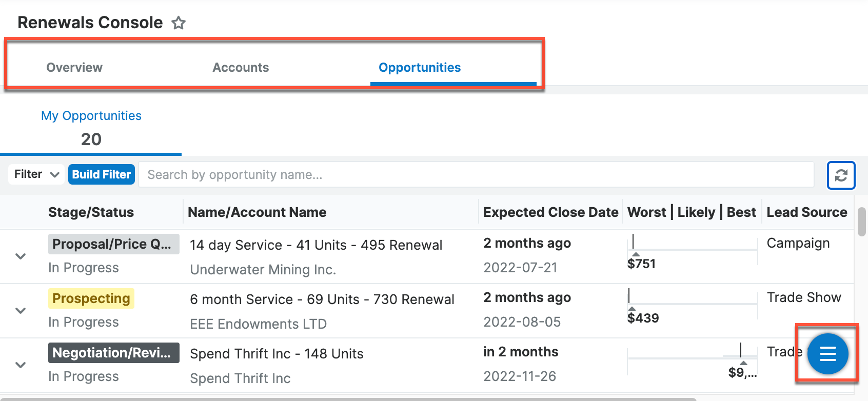Expand the Underwater Mining Inc. row

[x=21, y=256]
